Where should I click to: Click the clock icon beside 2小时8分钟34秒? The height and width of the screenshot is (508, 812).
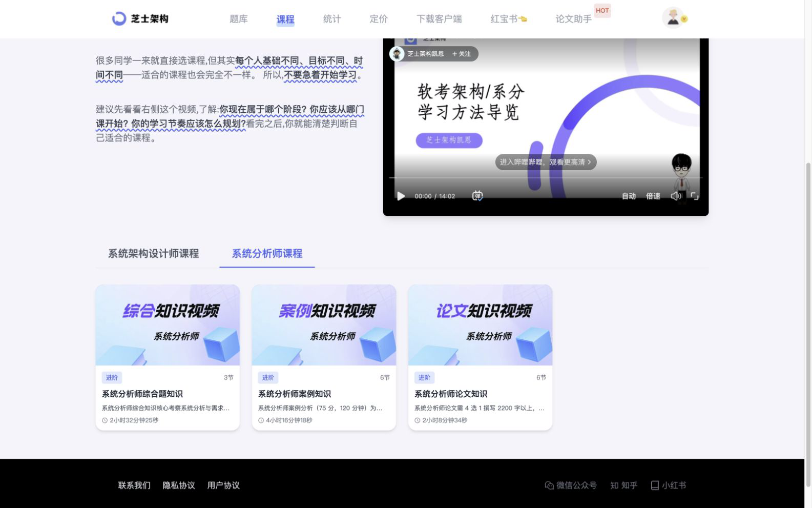[x=418, y=420]
